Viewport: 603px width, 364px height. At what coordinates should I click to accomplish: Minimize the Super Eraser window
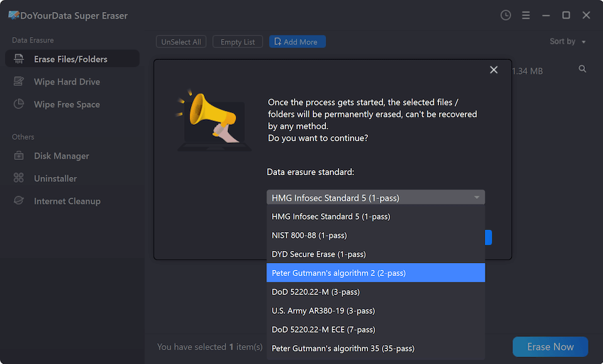click(x=546, y=15)
